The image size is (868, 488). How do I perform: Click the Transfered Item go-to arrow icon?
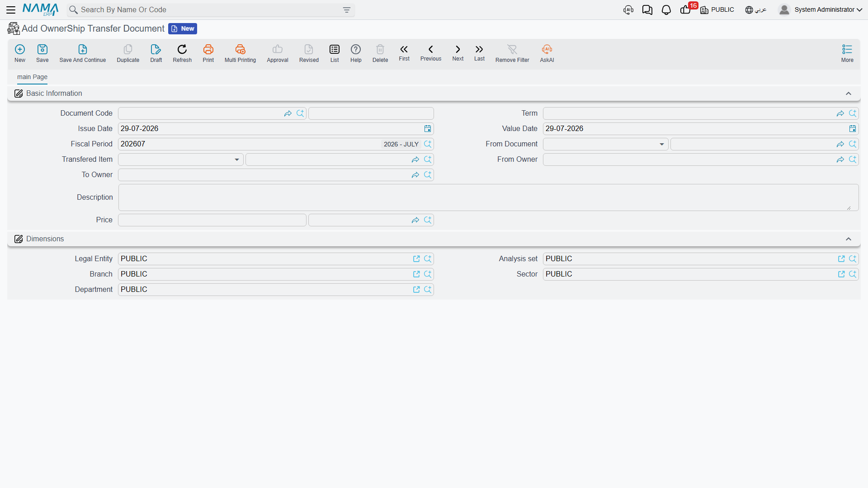(415, 160)
